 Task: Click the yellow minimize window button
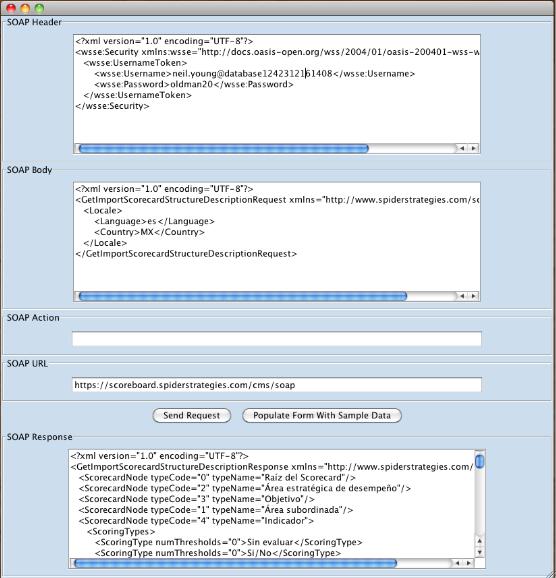click(x=25, y=8)
